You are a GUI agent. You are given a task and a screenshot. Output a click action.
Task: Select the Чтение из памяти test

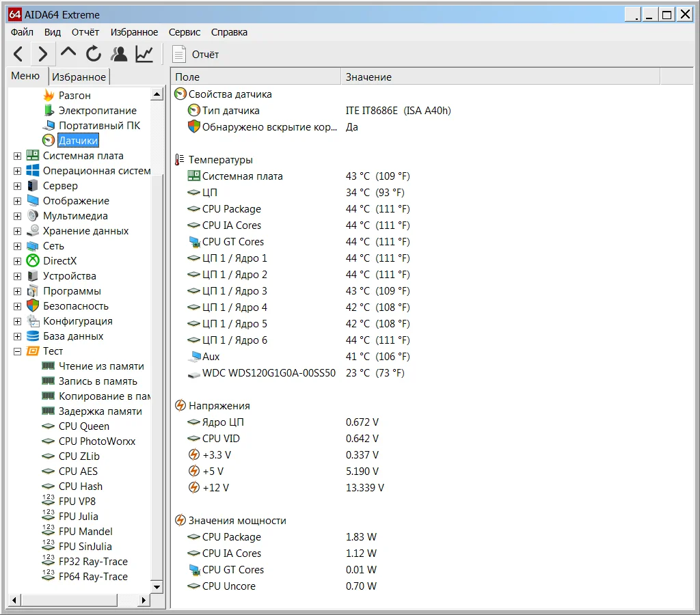pos(101,366)
